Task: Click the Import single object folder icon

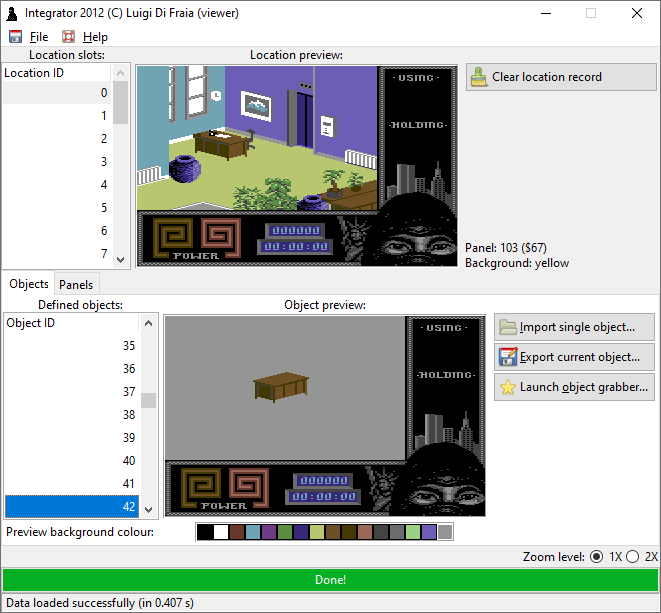Action: [x=508, y=327]
